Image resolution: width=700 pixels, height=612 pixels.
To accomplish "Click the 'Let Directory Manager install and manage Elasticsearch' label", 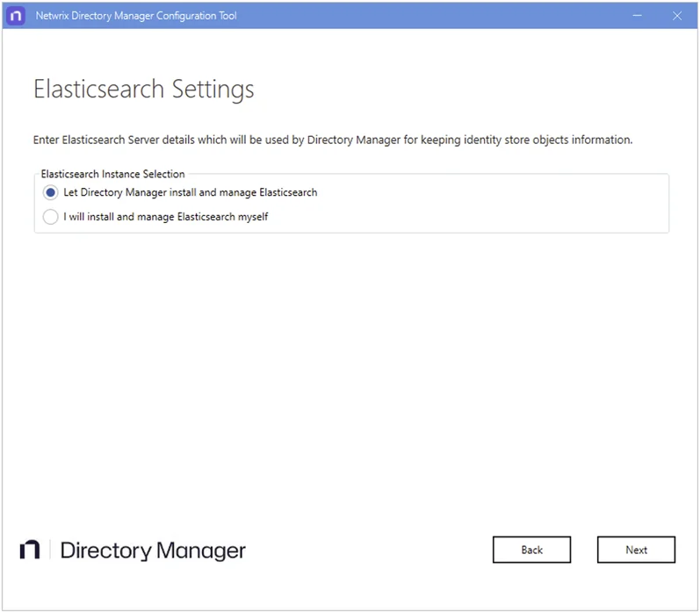I will point(191,192).
